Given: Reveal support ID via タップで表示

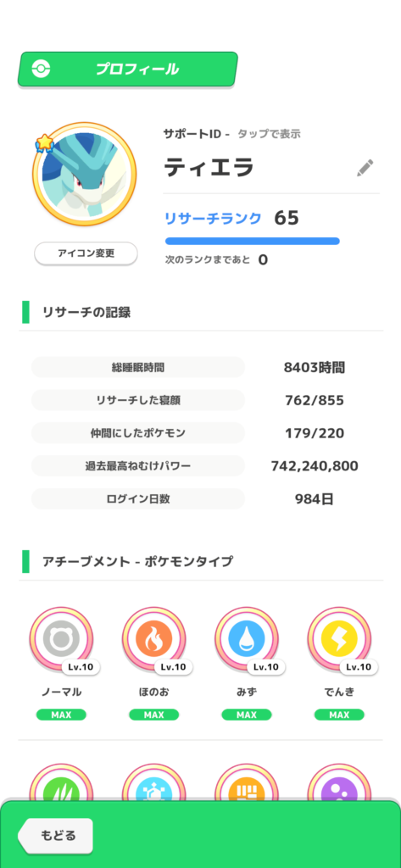Looking at the screenshot, I should [x=270, y=133].
